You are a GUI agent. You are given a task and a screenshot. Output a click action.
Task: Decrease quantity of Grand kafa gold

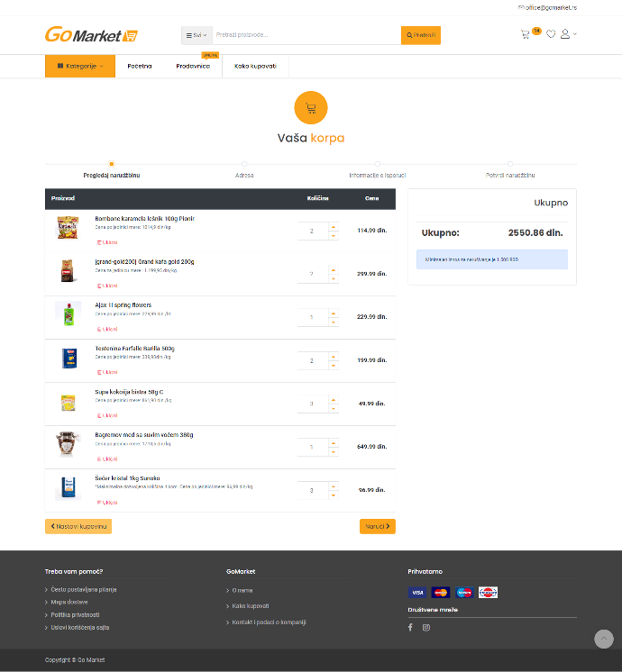334,279
